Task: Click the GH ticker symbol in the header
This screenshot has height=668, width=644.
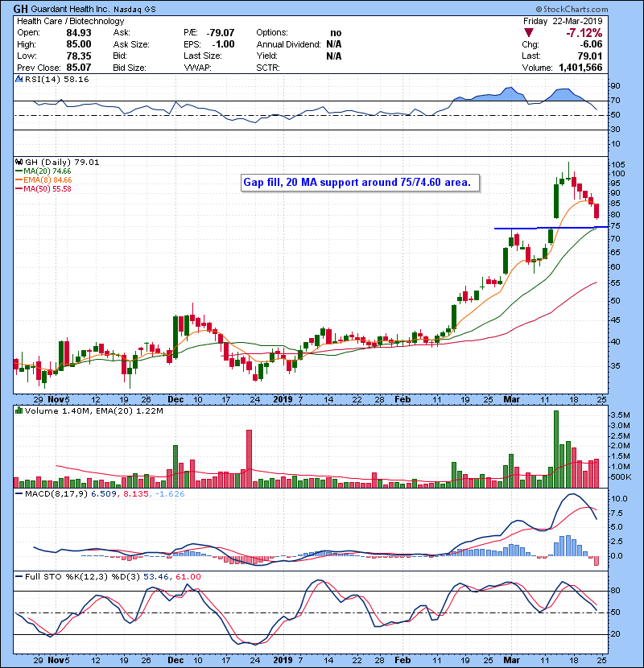Action: 21,9
